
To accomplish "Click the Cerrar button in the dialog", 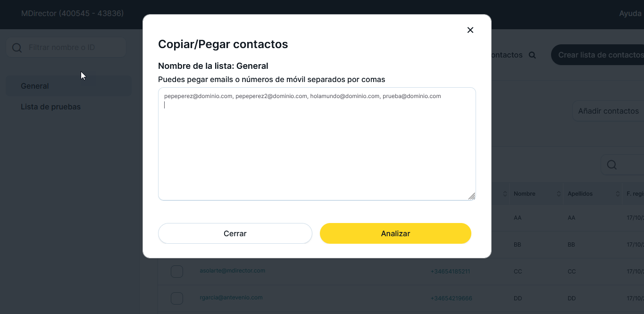I will pos(235,233).
